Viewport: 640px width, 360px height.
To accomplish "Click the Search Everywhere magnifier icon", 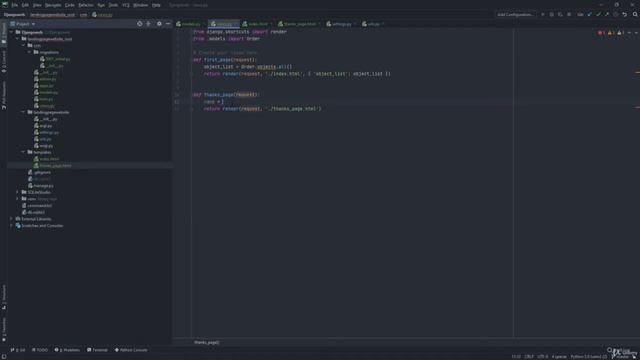I will (635, 15).
